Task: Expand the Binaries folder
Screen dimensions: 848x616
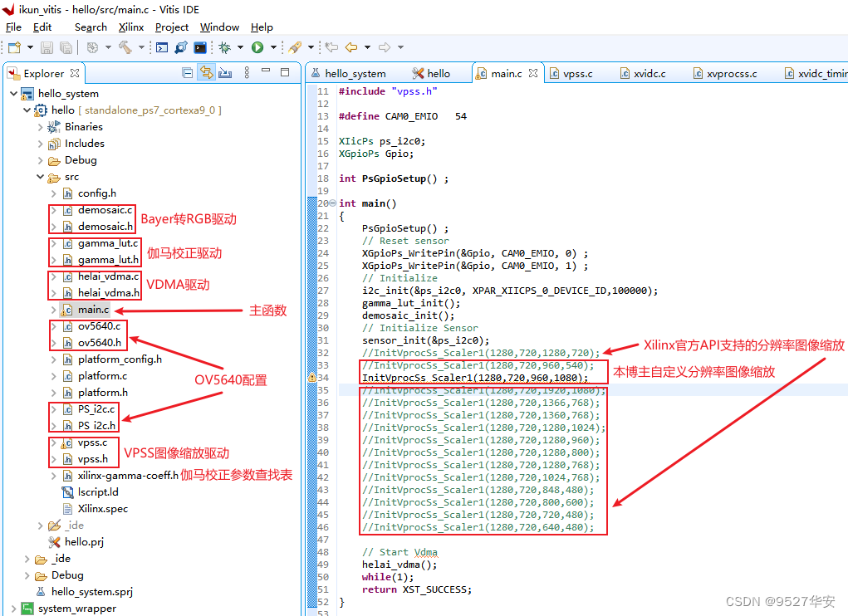Action: [40, 127]
